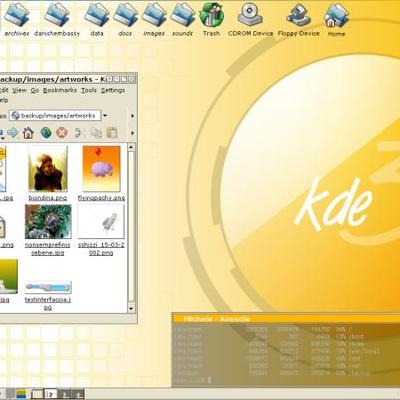Viewport: 400px width, 400px height.
Task: Expand the location toolbar overflow arrow
Action: pyautogui.click(x=132, y=116)
